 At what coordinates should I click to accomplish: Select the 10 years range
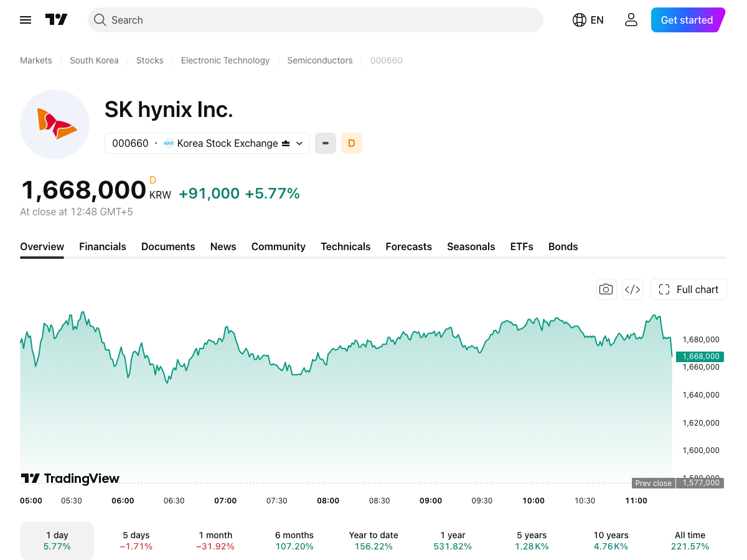tap(611, 541)
